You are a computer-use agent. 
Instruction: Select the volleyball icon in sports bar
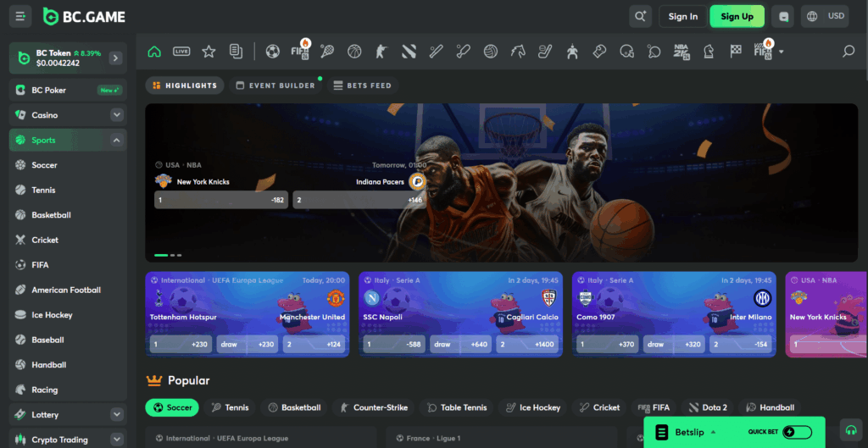click(x=491, y=52)
